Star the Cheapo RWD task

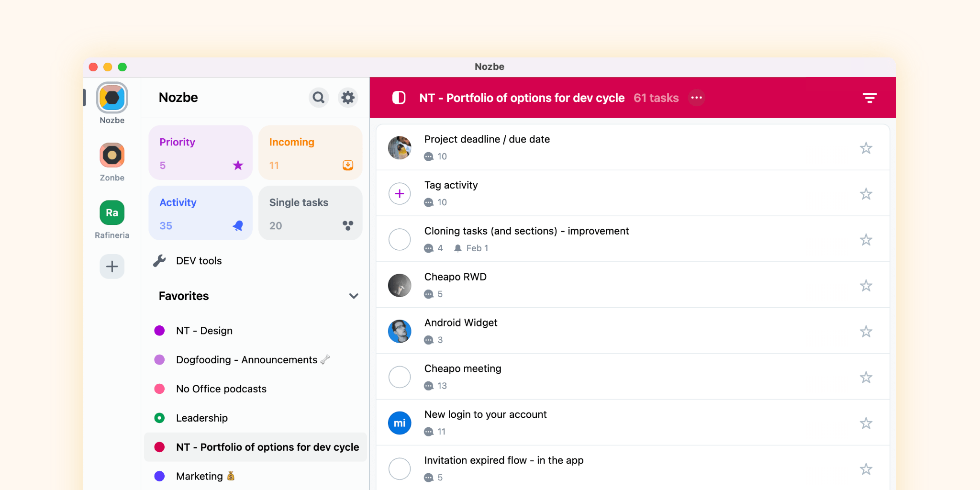pyautogui.click(x=866, y=286)
